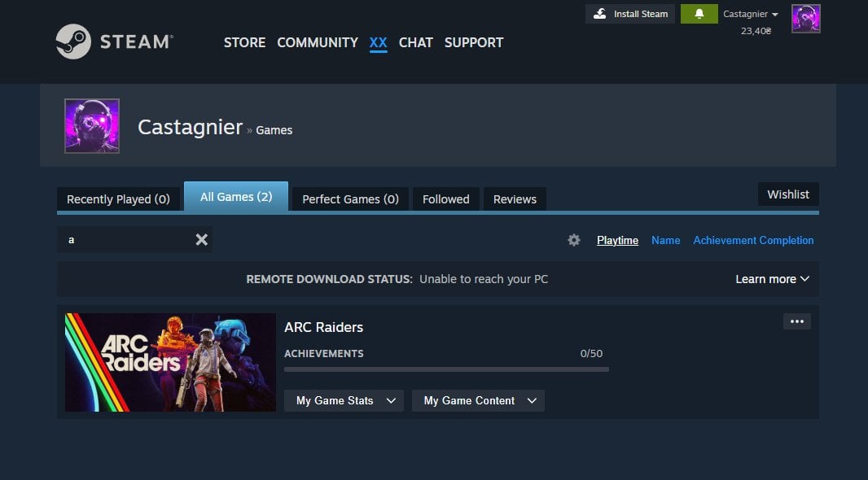This screenshot has width=868, height=480.
Task: Click the Install Steam button
Action: coord(630,14)
